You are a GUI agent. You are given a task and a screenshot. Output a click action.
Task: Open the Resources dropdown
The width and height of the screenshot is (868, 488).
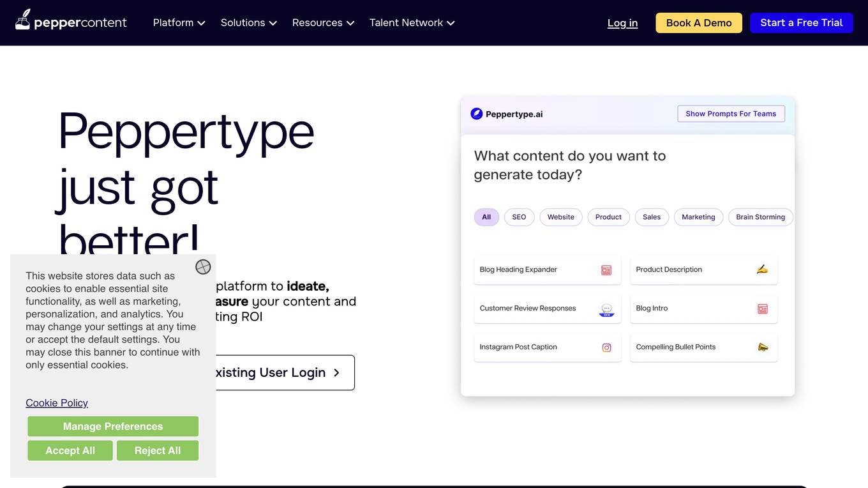322,22
